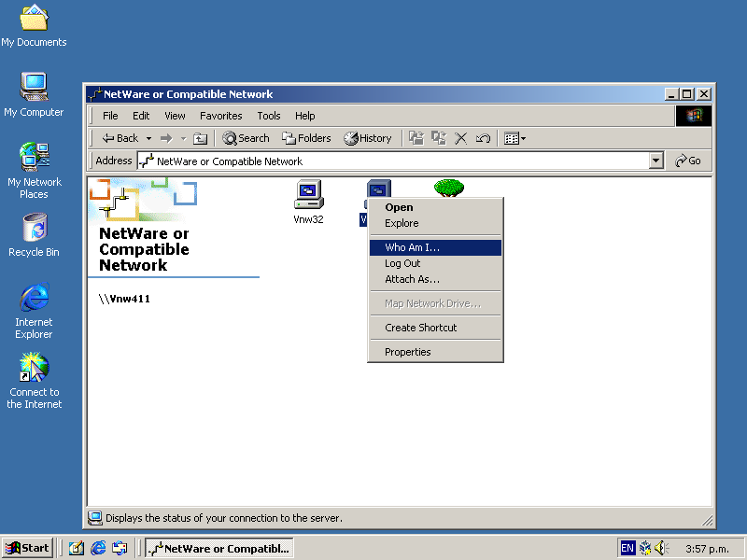Screen dimensions: 747x560
Task: Open the Tools menu
Action: pyautogui.click(x=269, y=116)
